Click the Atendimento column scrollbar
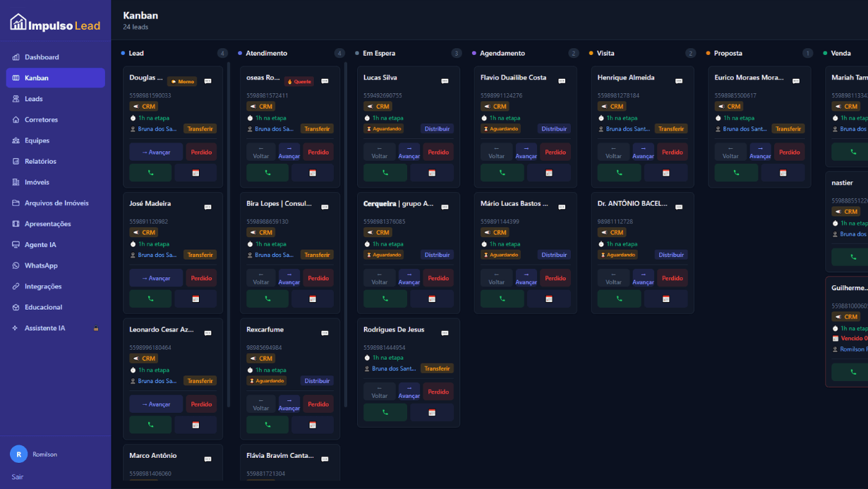This screenshot has height=489, width=868. (x=346, y=235)
